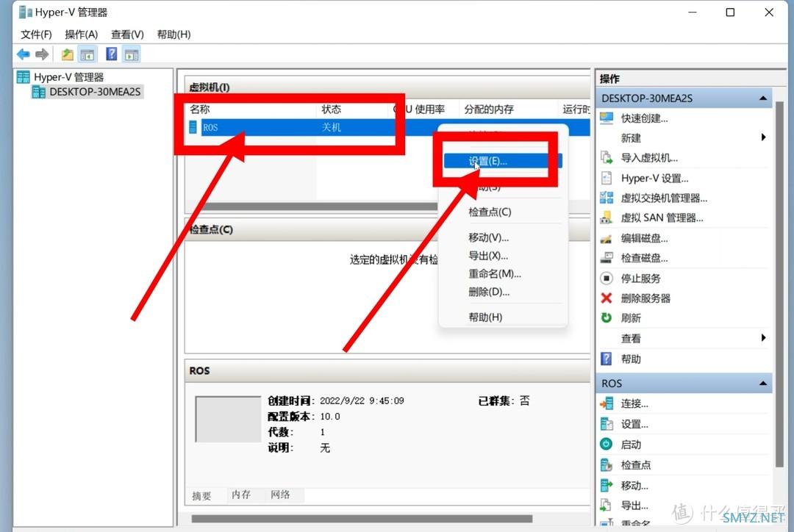
Task: Click the blue help question-mark toolbar icon
Action: click(112, 54)
